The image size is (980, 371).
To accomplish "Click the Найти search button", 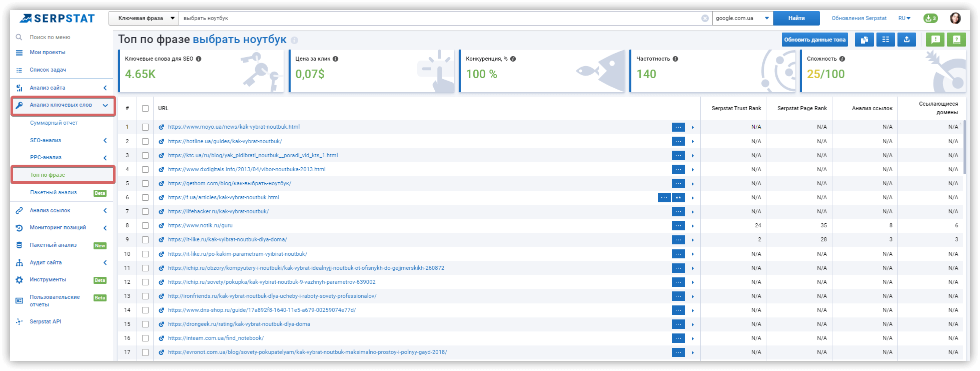I will (x=796, y=19).
